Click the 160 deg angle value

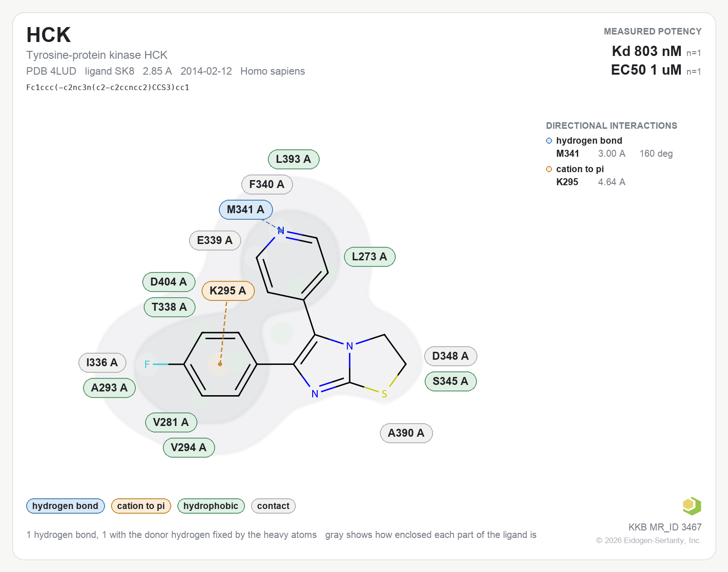(656, 153)
